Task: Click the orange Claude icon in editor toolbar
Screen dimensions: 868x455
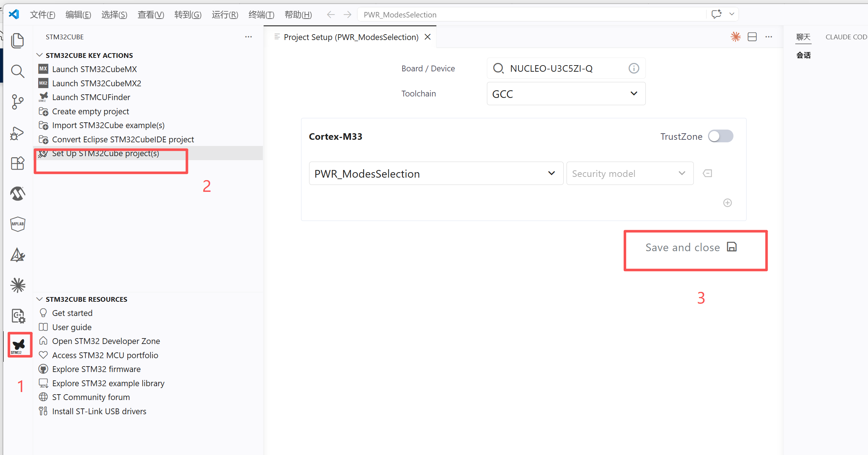Action: [x=735, y=37]
